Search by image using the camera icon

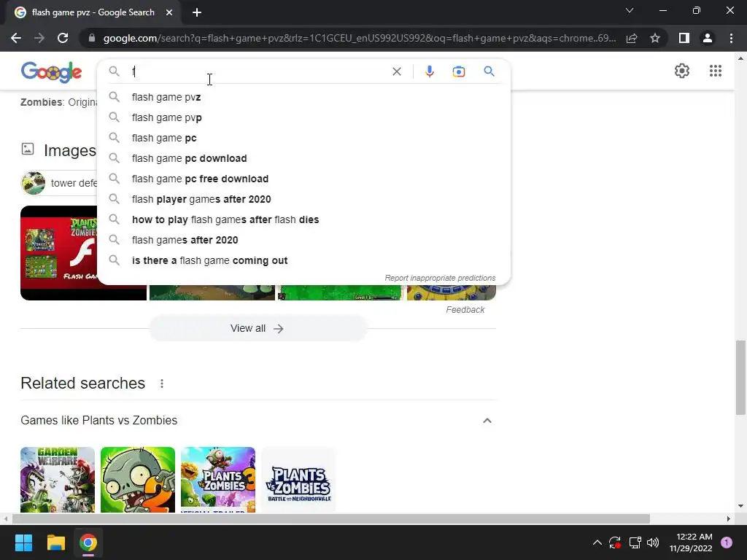[x=458, y=71]
